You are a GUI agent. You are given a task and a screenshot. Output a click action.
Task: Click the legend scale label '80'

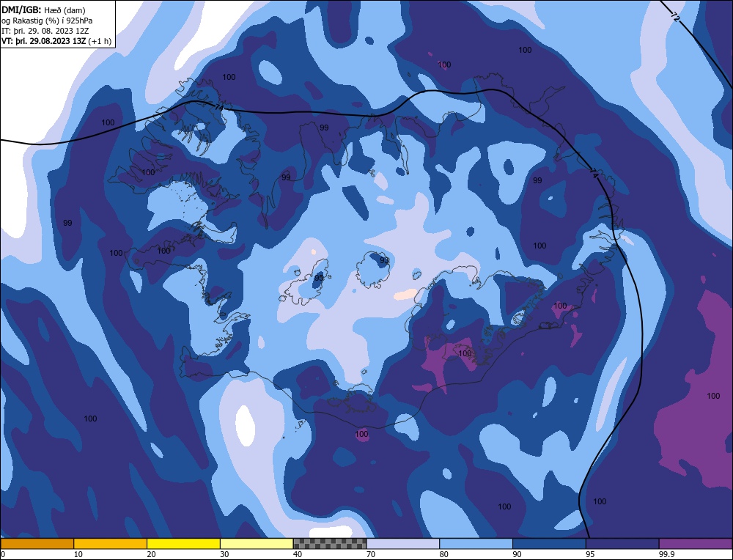[444, 554]
